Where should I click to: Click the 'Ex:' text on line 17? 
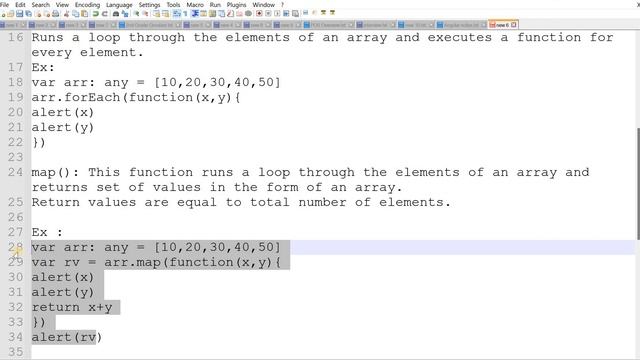[x=43, y=67]
